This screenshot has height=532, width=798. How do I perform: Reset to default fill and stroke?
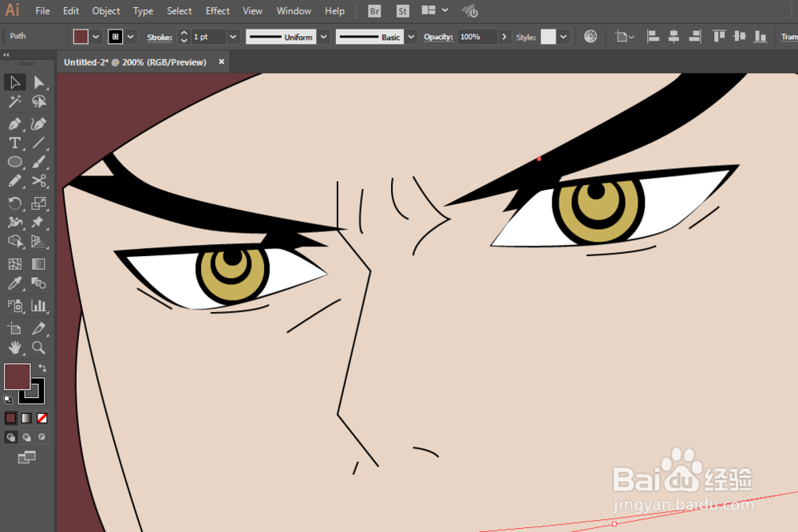pos(8,400)
